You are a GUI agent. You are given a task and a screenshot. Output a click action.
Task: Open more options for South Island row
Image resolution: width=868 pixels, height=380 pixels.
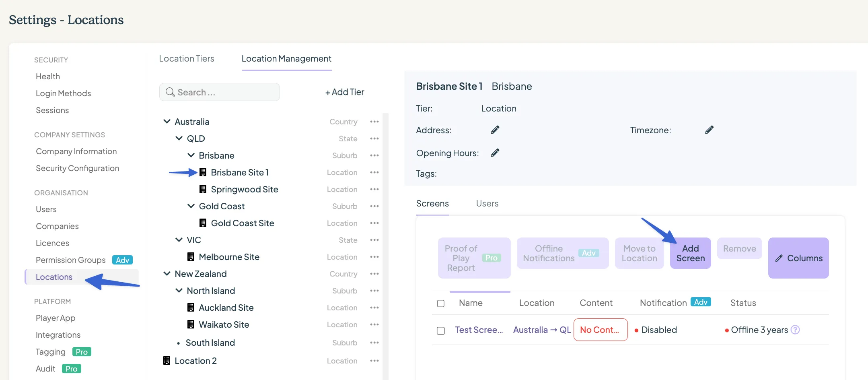(x=374, y=343)
